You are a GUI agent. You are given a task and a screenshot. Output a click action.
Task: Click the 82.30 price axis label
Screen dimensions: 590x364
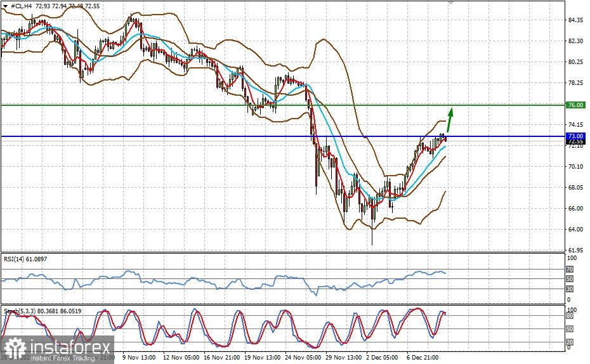pos(575,41)
